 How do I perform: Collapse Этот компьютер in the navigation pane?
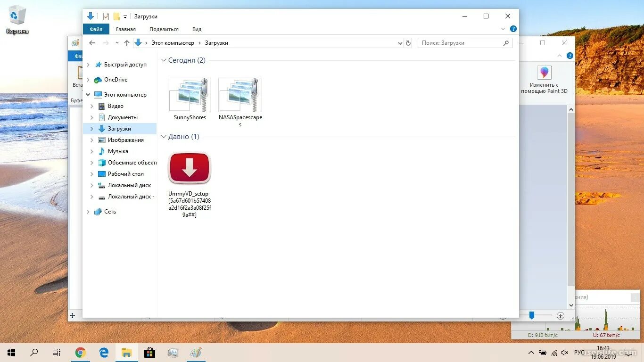point(87,94)
